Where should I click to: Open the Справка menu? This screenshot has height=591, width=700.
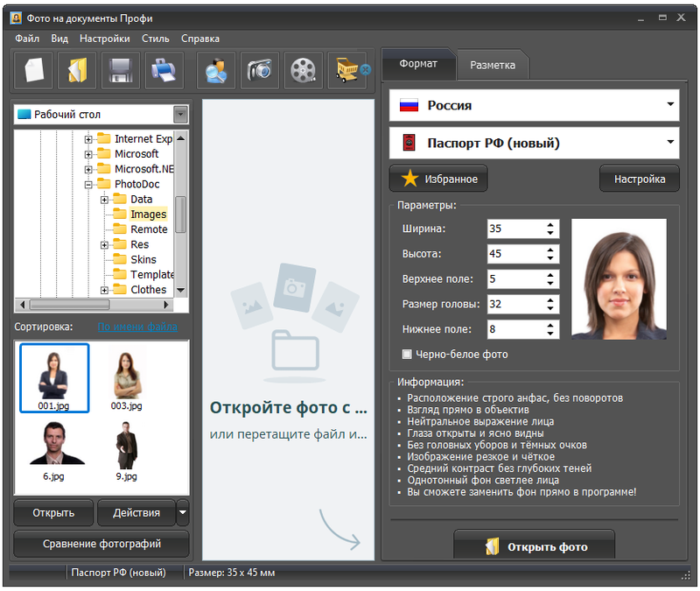200,39
